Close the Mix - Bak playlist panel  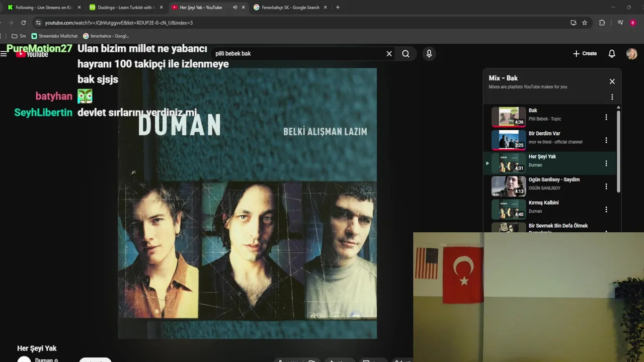pyautogui.click(x=612, y=81)
